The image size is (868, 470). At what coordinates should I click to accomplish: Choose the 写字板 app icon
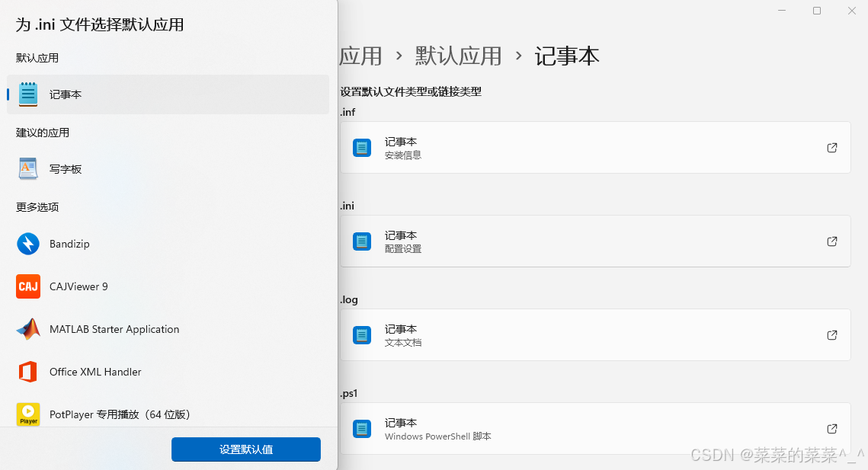28,169
